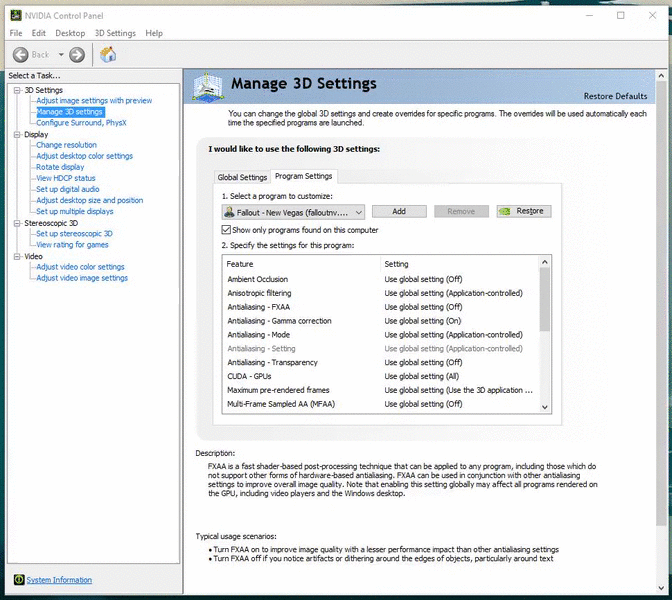Click the Restore Defaults link
The image size is (672, 600).
[x=615, y=96]
